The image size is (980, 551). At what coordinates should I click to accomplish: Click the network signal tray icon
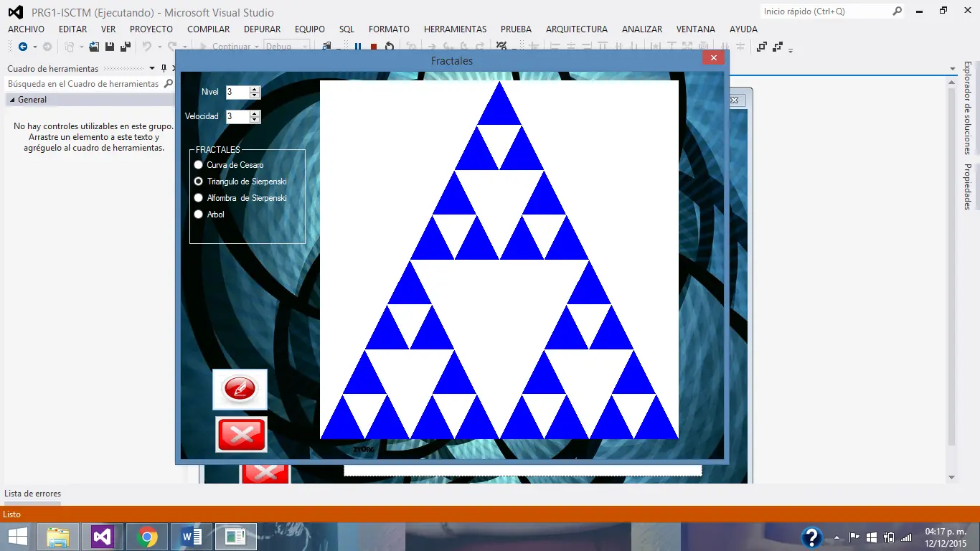tap(906, 537)
